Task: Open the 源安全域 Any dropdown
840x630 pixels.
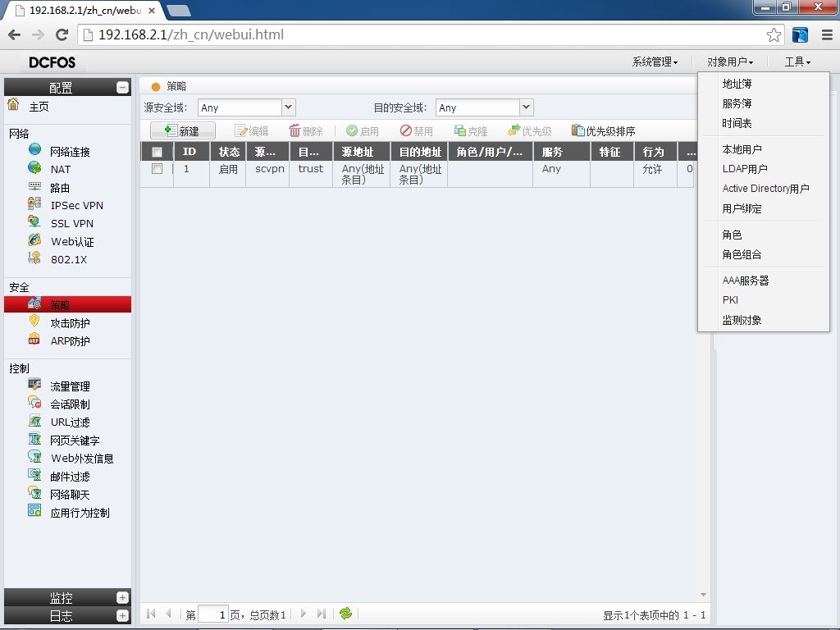Action: 288,107
